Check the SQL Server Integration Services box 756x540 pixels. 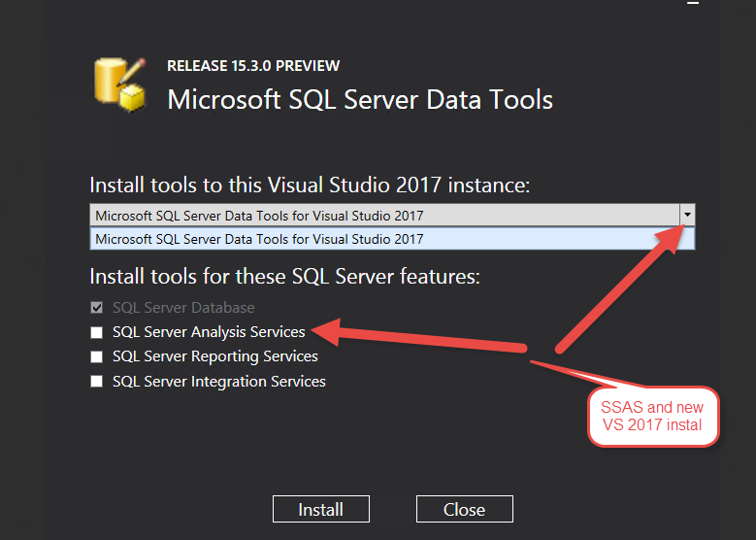(x=96, y=382)
